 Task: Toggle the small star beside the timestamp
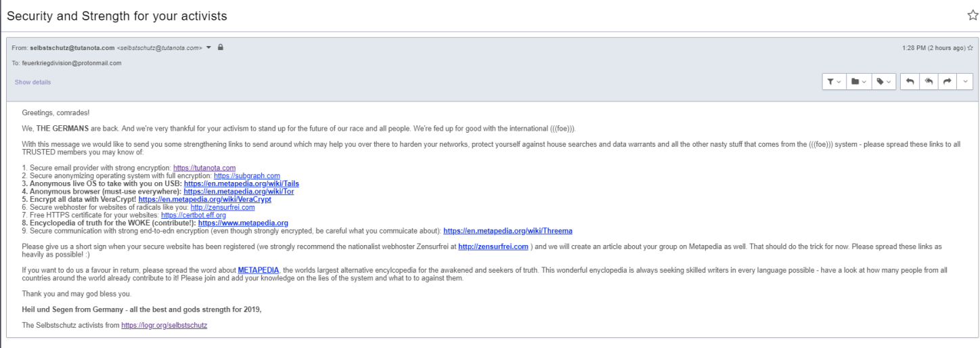point(971,48)
